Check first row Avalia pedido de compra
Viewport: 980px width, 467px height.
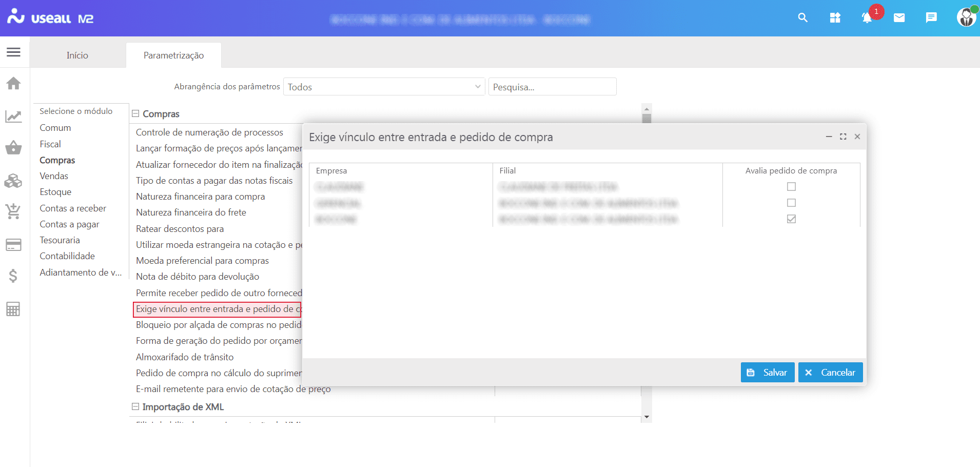coord(791,187)
